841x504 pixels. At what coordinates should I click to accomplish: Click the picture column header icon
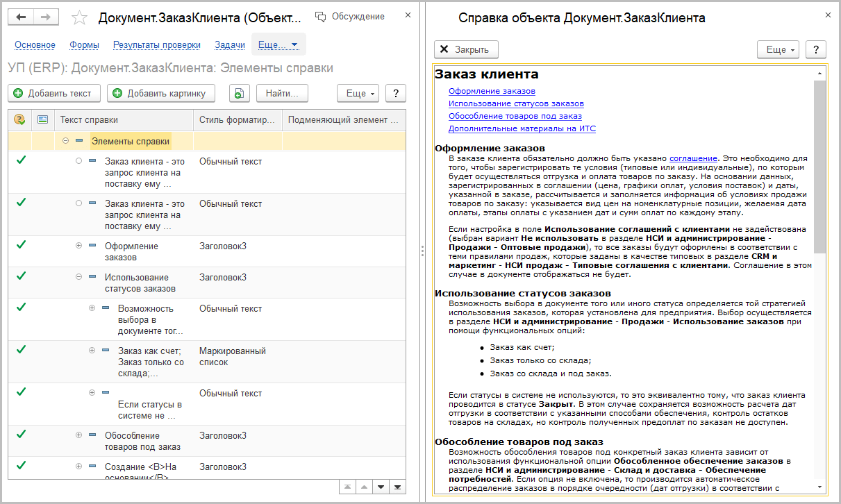[x=42, y=119]
